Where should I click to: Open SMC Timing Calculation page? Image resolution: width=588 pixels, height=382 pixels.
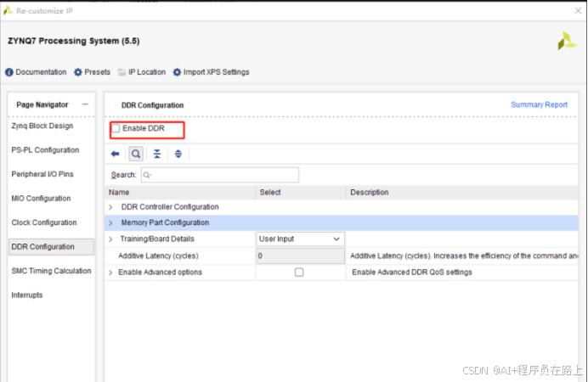point(51,271)
